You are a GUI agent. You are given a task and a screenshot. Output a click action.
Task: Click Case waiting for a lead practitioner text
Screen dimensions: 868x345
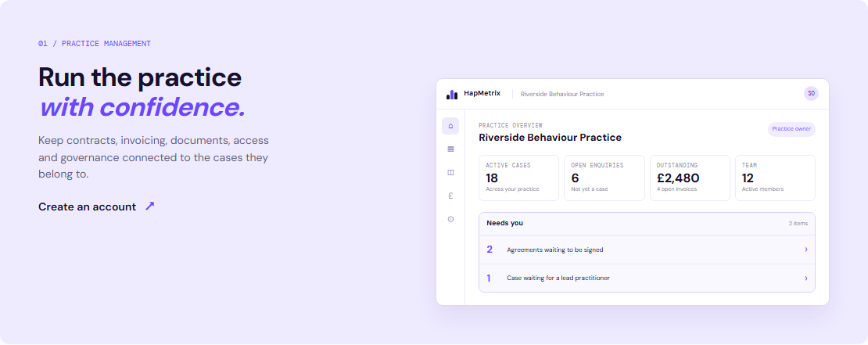(x=558, y=278)
